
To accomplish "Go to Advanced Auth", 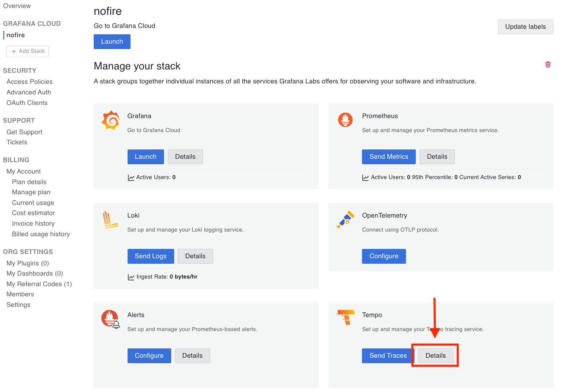I will [x=29, y=92].
